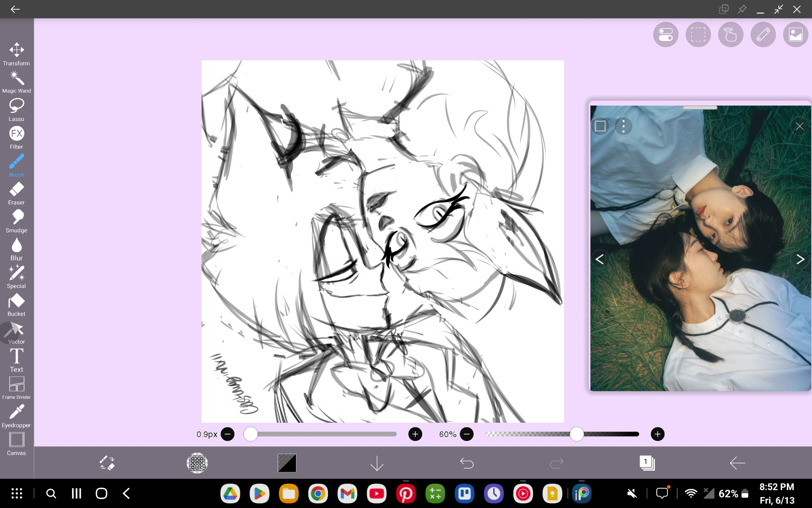The image size is (812, 508).
Task: Select the Bucket fill tool
Action: [x=17, y=305]
